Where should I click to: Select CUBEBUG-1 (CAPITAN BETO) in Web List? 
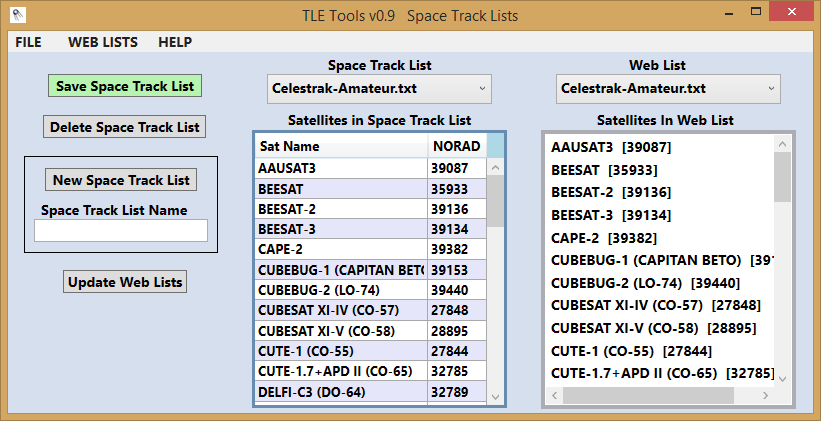662,260
